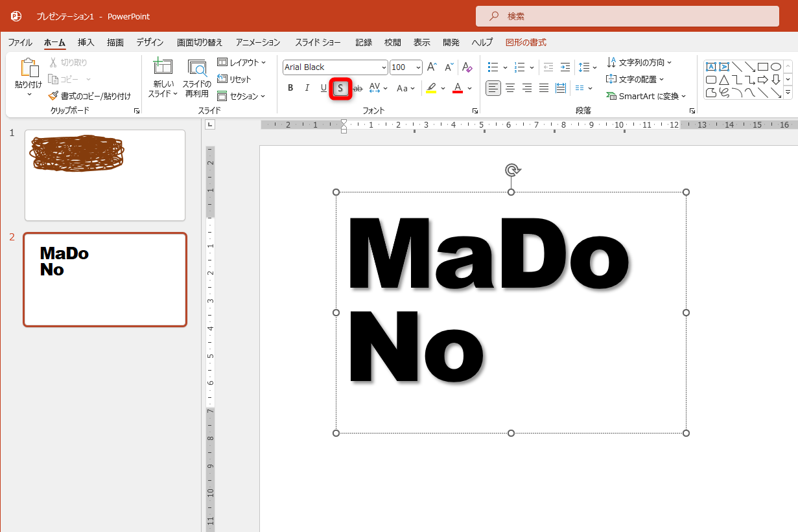
Task: Select the rectangle shape in the gallery
Action: 763,67
